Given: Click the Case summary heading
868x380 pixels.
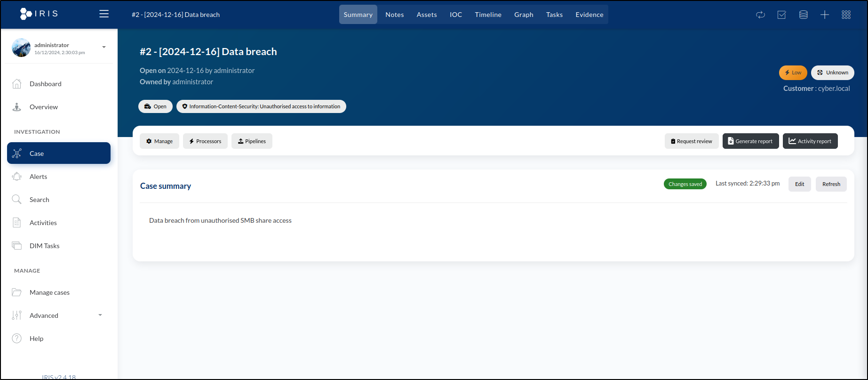Looking at the screenshot, I should [x=166, y=186].
